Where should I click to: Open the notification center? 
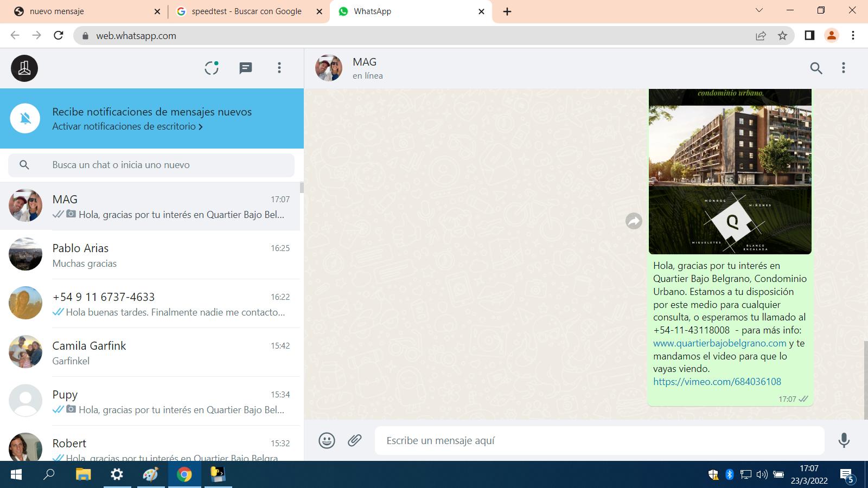point(847,476)
